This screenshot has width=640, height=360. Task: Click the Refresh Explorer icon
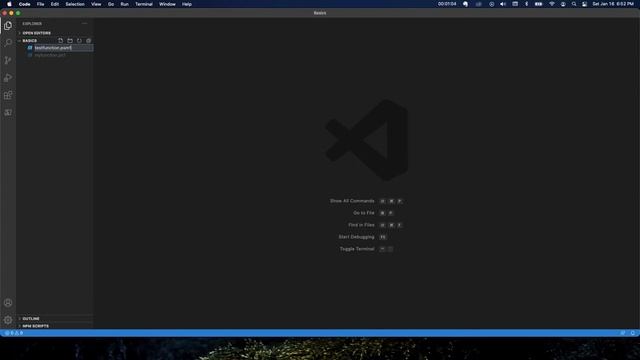79,41
